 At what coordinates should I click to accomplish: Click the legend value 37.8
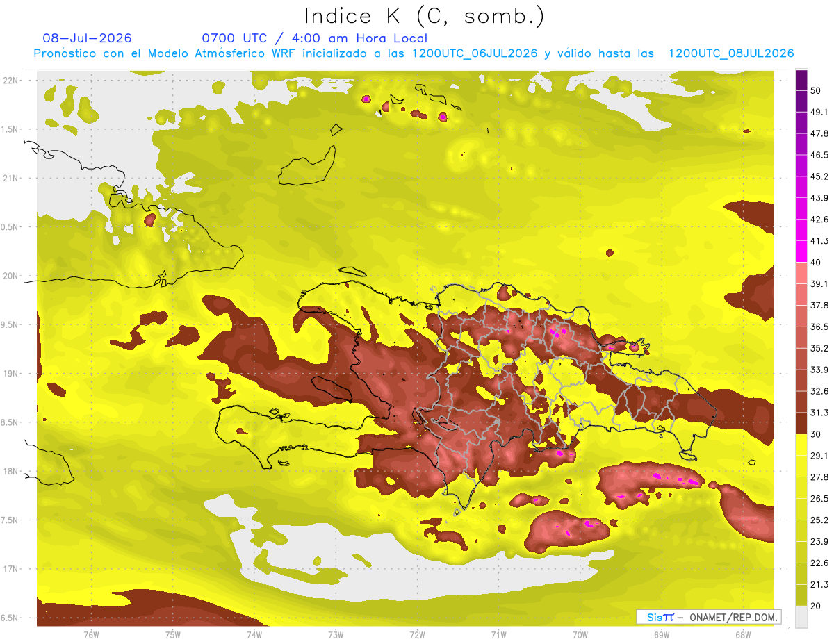(819, 305)
